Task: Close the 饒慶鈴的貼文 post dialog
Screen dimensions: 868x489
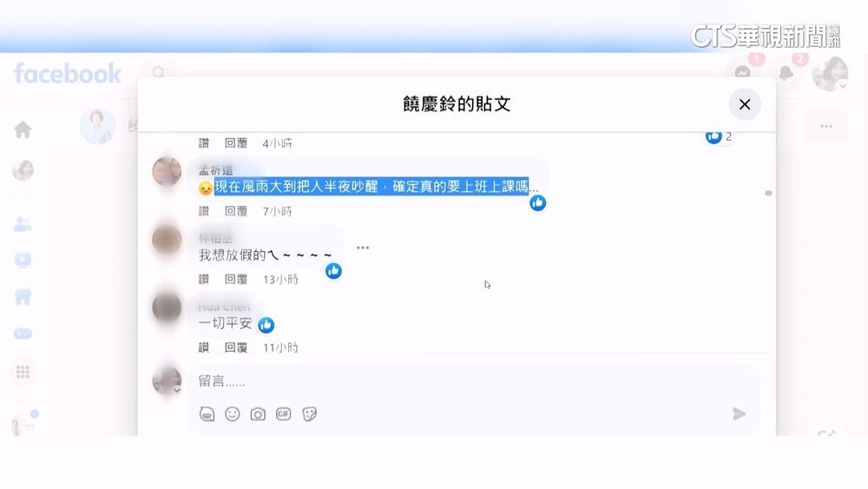Action: (x=745, y=104)
